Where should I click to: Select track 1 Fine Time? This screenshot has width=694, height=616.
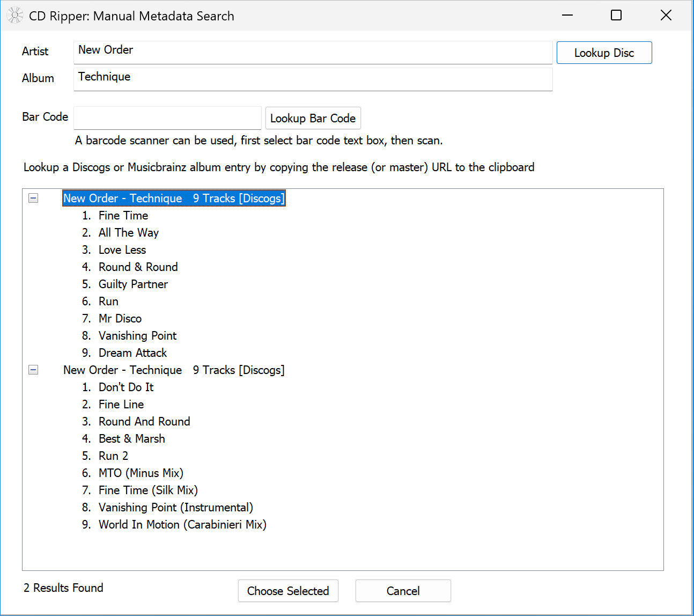pyautogui.click(x=123, y=215)
